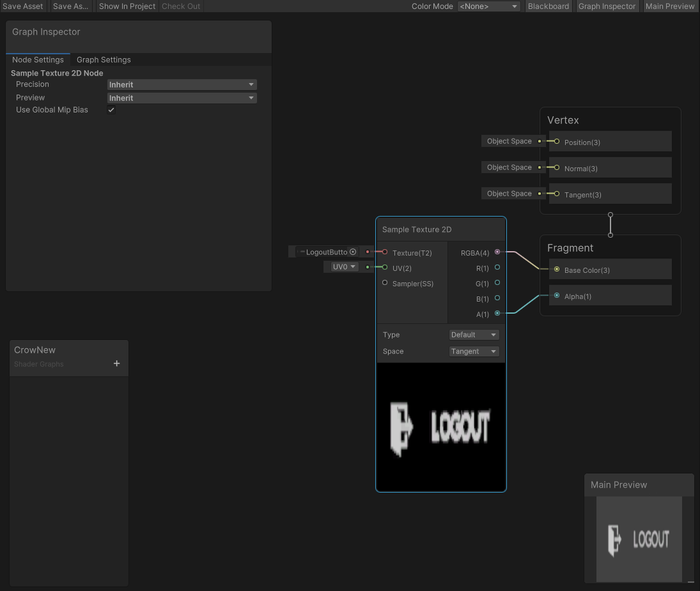
Task: Open the UV0 channel dropdown
Action: 342,266
